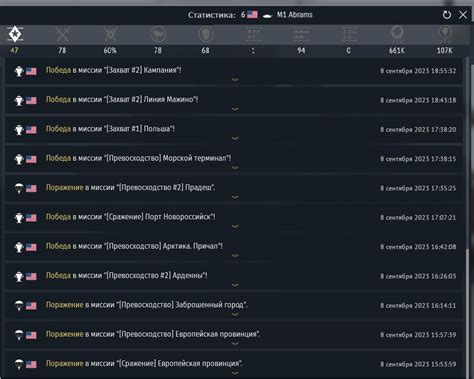Click the refresh statistics icon
Screen dimensions: 474x379
click(447, 15)
